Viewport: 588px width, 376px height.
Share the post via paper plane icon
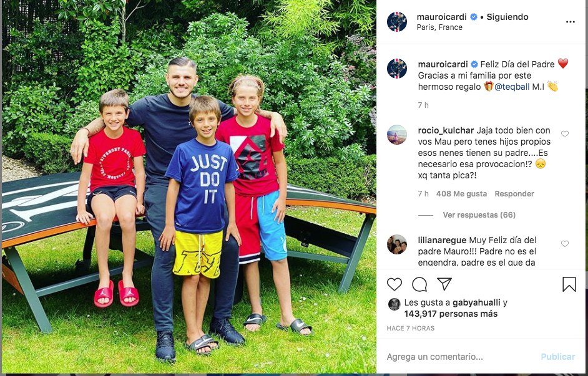pyautogui.click(x=444, y=284)
